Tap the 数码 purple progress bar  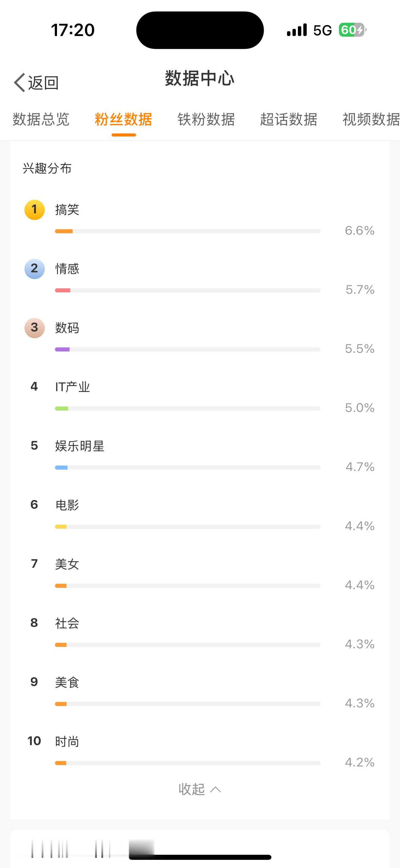pos(188,349)
